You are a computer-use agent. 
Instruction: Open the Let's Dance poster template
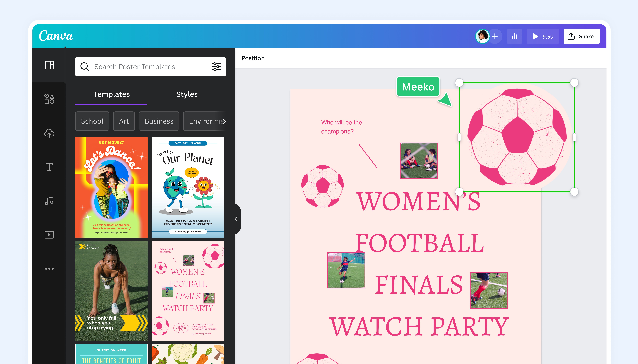pyautogui.click(x=111, y=187)
